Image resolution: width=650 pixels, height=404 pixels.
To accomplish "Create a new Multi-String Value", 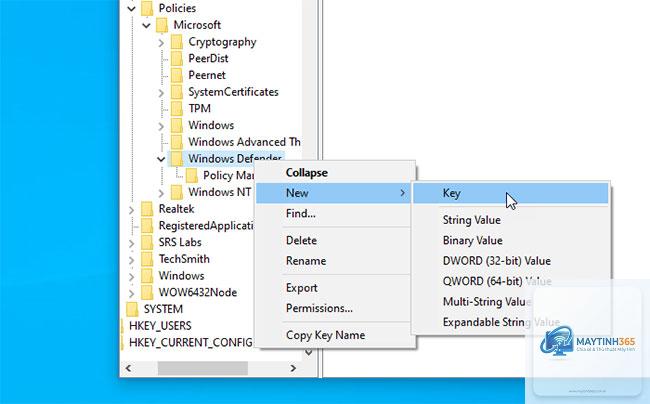I will click(x=511, y=301).
